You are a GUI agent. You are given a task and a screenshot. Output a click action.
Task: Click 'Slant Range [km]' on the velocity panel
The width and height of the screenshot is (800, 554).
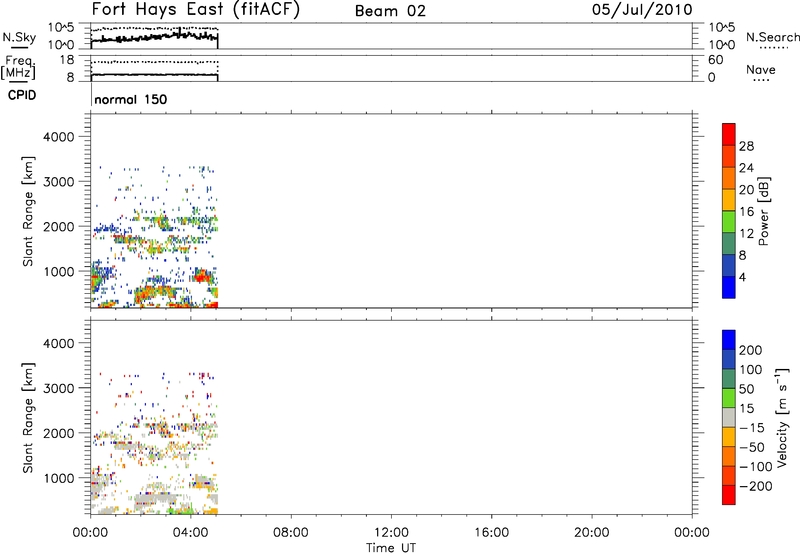tap(28, 418)
